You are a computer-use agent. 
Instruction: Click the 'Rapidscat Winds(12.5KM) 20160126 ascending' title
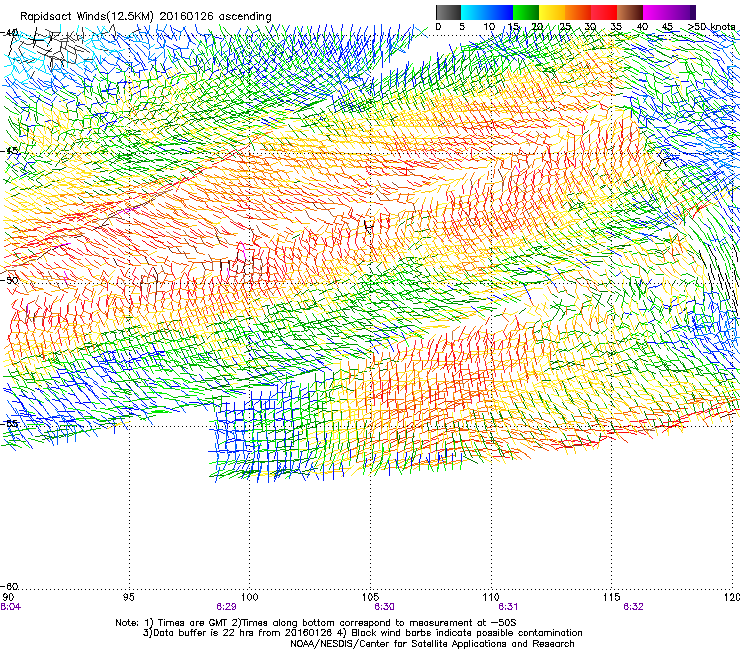pyautogui.click(x=146, y=17)
